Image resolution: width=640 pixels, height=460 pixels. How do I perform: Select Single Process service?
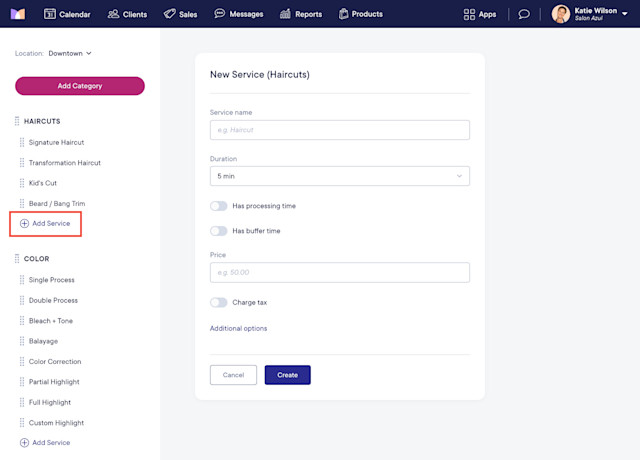51,280
